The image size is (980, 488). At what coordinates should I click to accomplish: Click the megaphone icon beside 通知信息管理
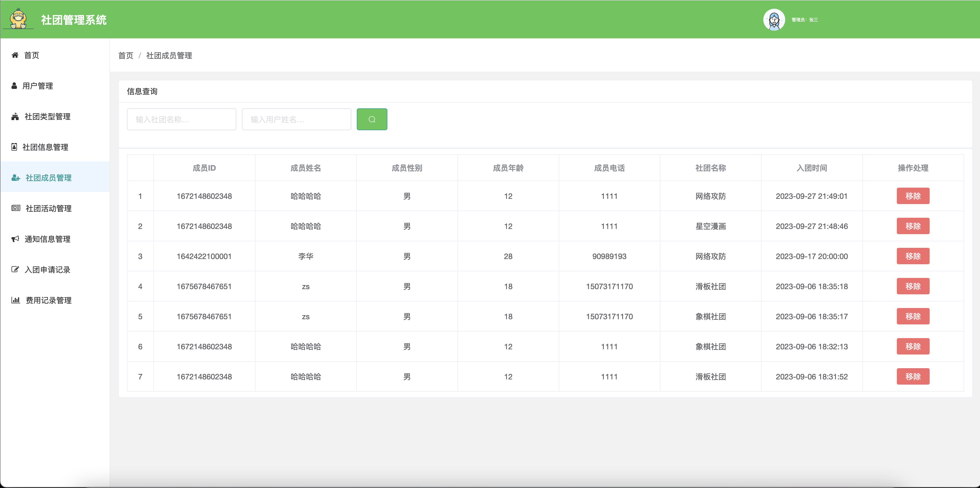click(x=15, y=239)
